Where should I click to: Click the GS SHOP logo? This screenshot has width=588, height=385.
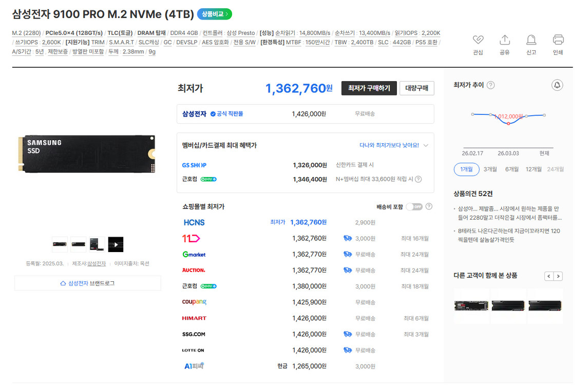(194, 165)
